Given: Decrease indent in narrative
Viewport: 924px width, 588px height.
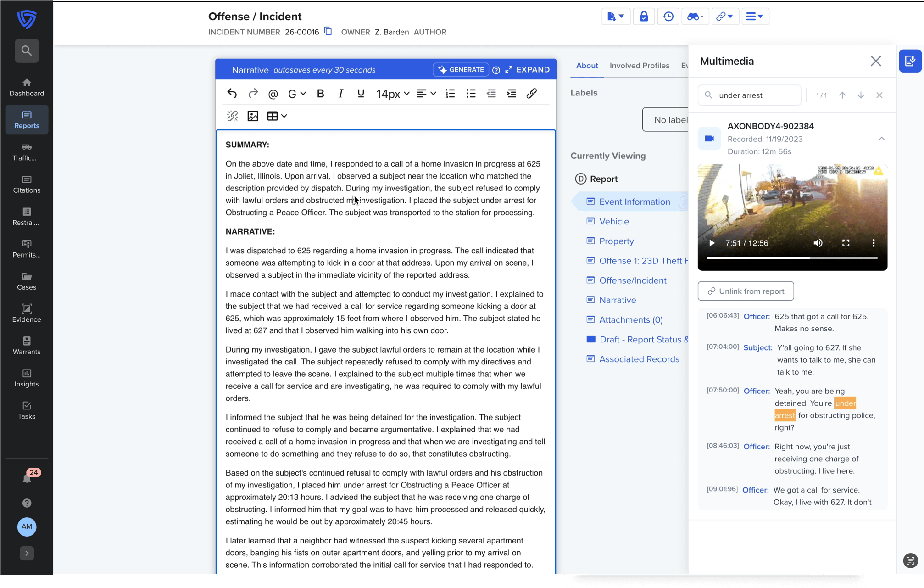Looking at the screenshot, I should 491,94.
